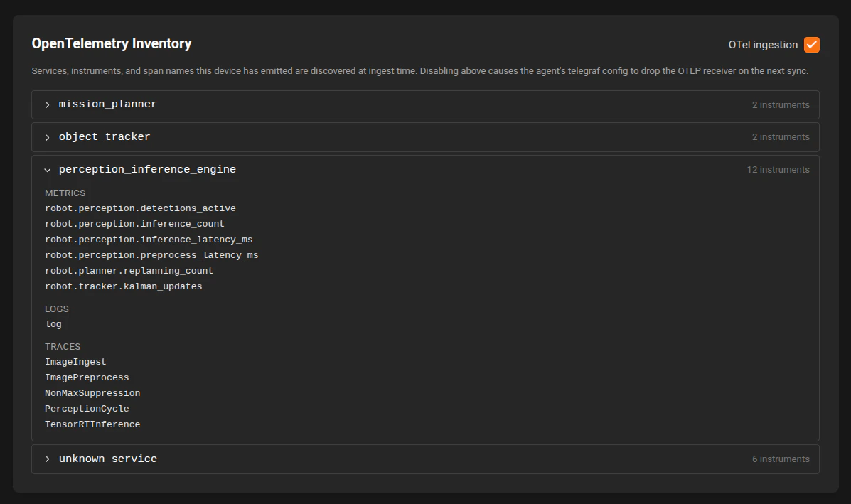Click the 6 instruments count
Viewport: 851px width, 504px height.
[x=781, y=459]
